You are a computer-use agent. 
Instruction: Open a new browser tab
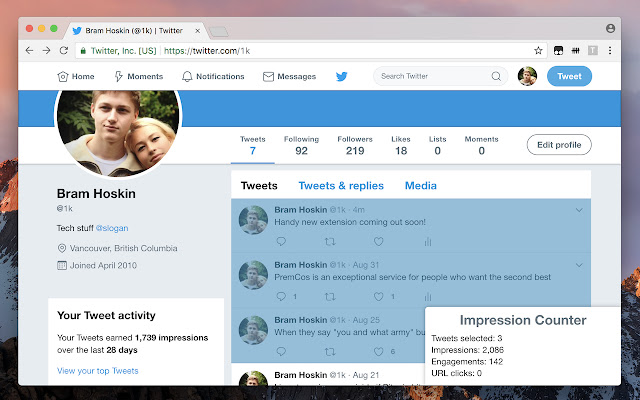coord(219,31)
